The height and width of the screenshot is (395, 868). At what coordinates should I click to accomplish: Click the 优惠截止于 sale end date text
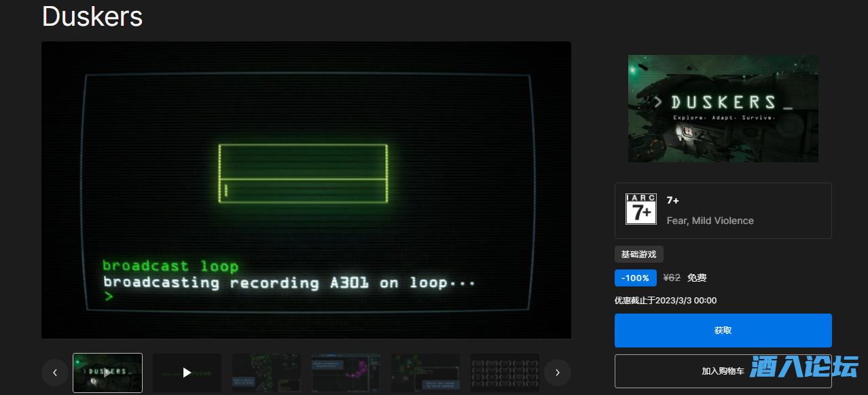665,301
